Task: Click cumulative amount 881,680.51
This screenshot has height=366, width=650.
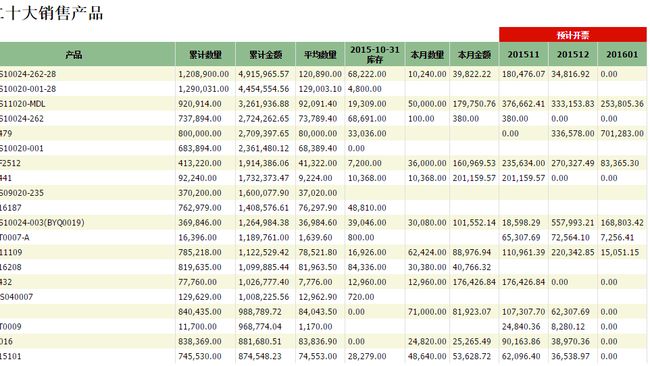Action: click(260, 342)
